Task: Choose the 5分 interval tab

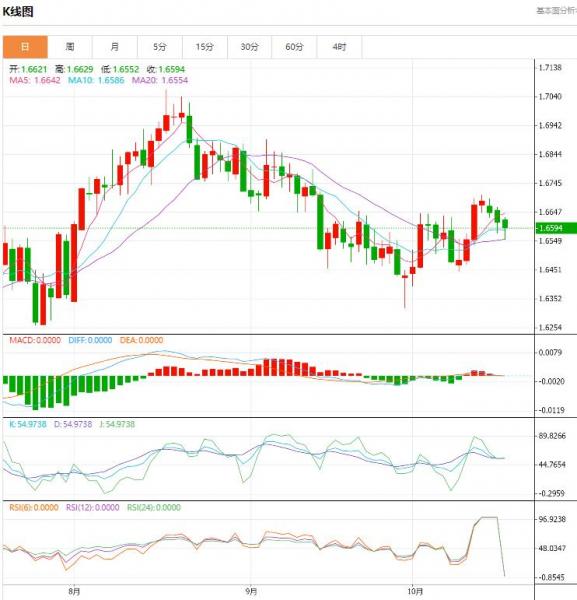Action: tap(160, 47)
